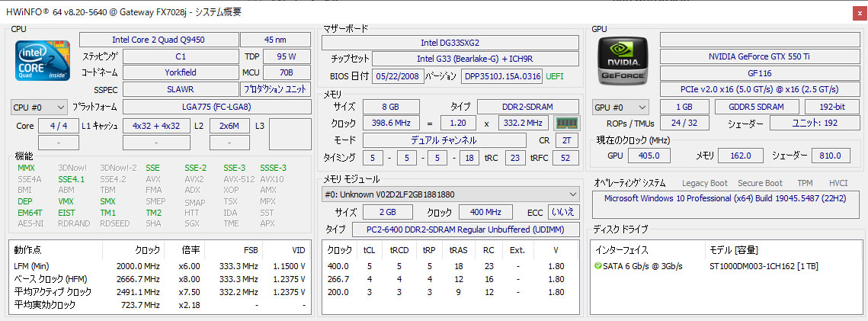Click the 1 GB video memory field
Image resolution: width=868 pixels, height=321 pixels.
click(685, 107)
